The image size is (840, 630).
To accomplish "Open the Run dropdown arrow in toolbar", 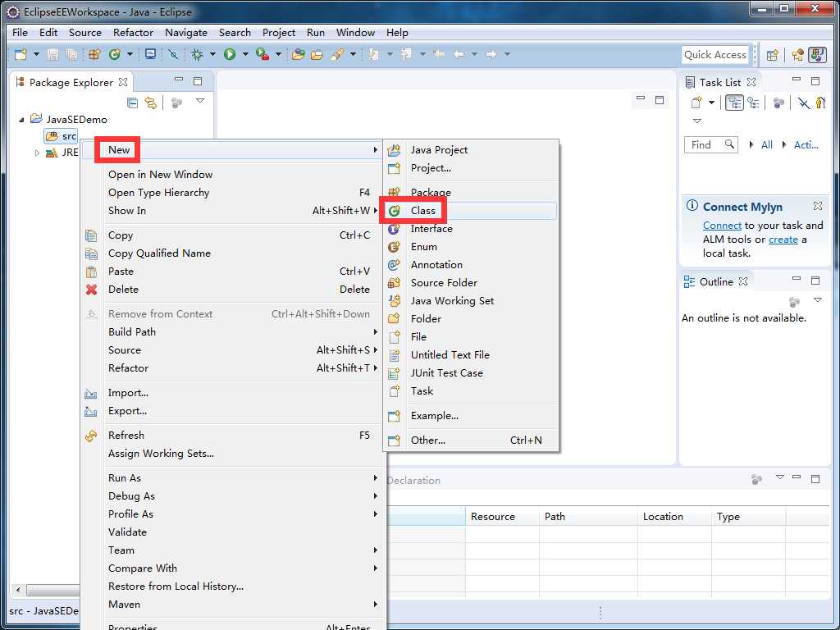I will [x=245, y=54].
